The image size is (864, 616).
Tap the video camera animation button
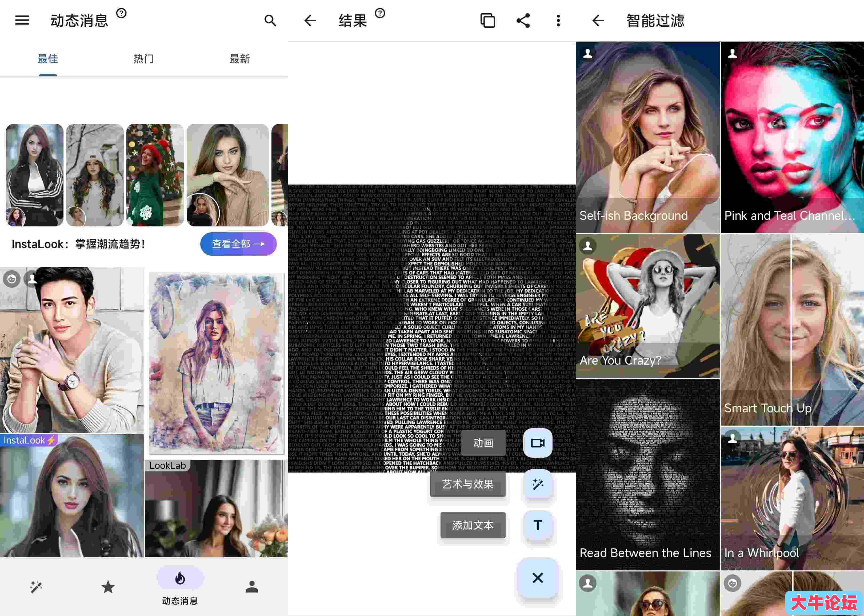pos(537,443)
